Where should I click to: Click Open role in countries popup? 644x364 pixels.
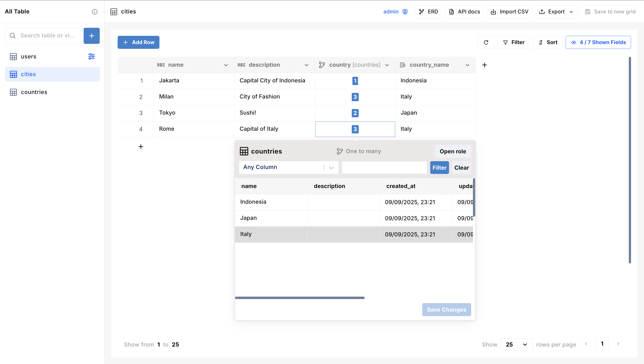point(453,152)
